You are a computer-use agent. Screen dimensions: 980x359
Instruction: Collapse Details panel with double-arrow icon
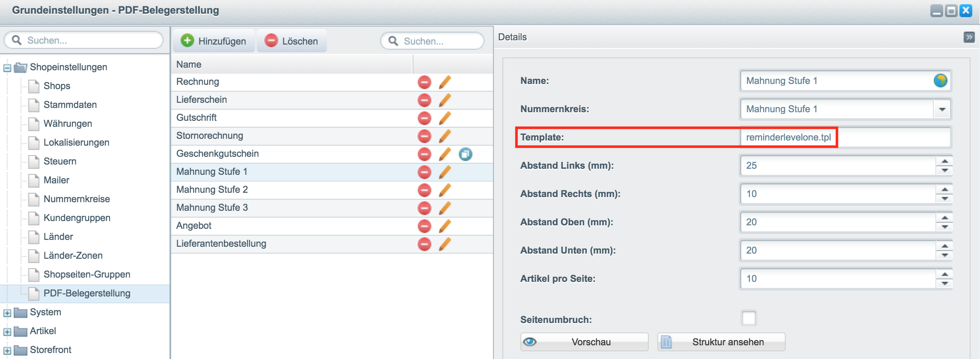(969, 37)
